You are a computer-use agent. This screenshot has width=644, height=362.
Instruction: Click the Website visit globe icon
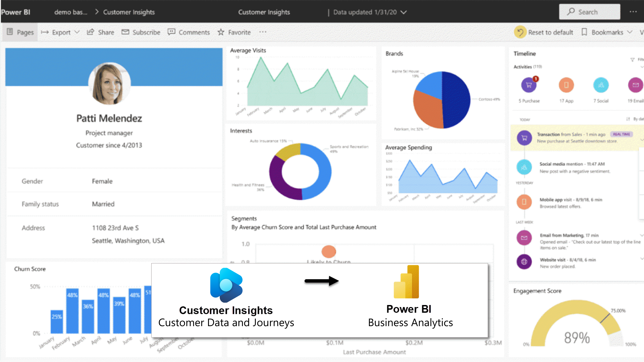[x=524, y=262]
